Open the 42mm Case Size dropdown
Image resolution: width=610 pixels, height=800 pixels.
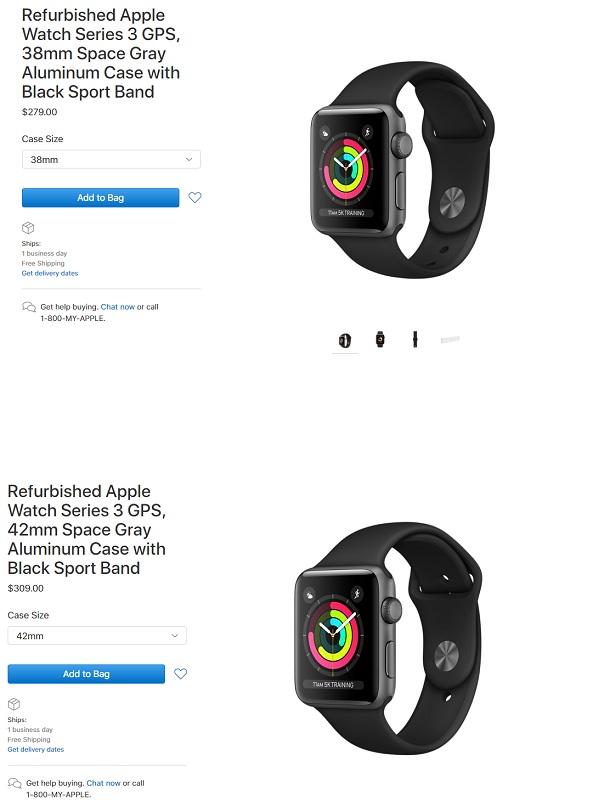(x=97, y=636)
